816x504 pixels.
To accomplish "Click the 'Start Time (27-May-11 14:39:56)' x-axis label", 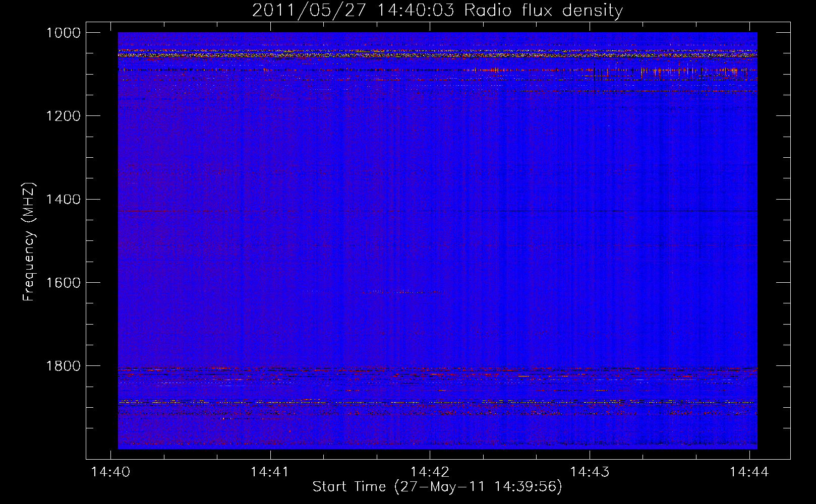I will pyautogui.click(x=437, y=487).
